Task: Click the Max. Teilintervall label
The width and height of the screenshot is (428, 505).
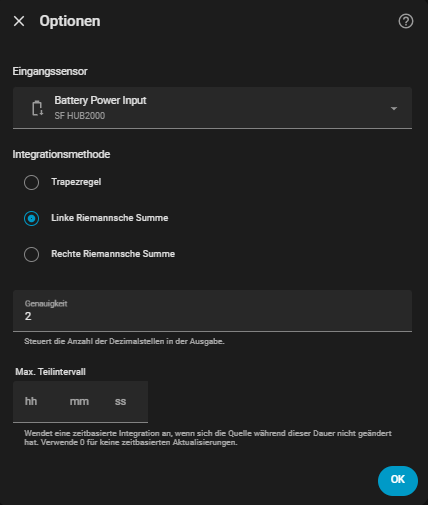Action: [50, 372]
